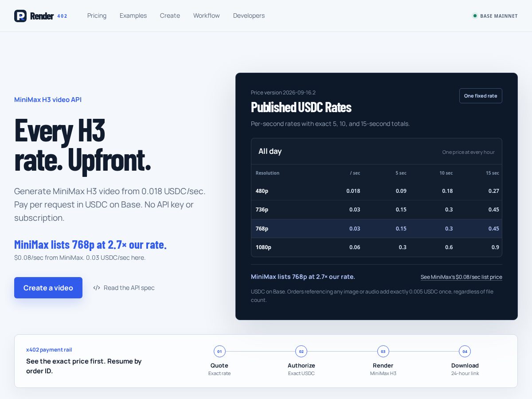This screenshot has height=399, width=532.
Task: Click the Create a video button
Action: click(48, 288)
